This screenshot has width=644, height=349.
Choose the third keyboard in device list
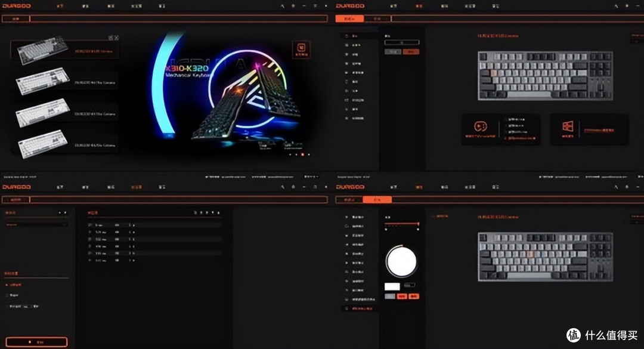[67, 113]
